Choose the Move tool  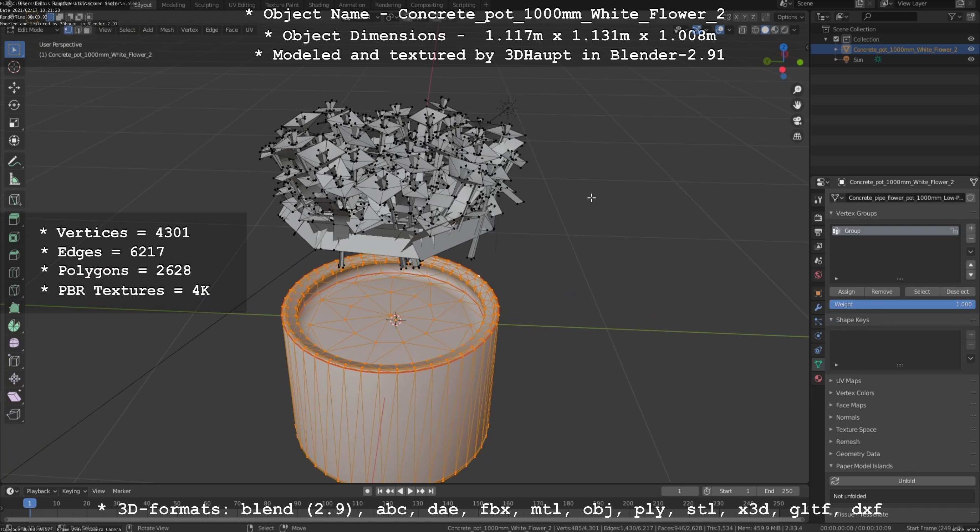click(x=15, y=88)
